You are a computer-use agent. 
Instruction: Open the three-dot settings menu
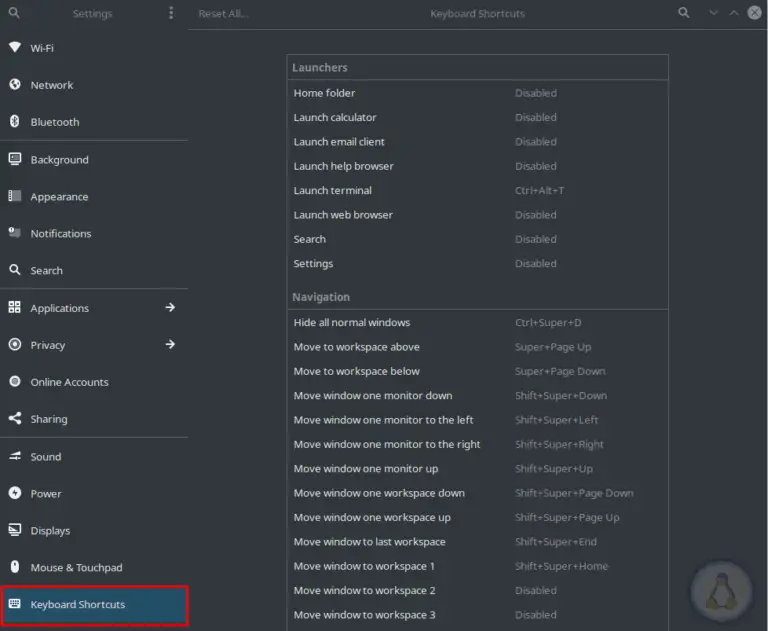(171, 14)
